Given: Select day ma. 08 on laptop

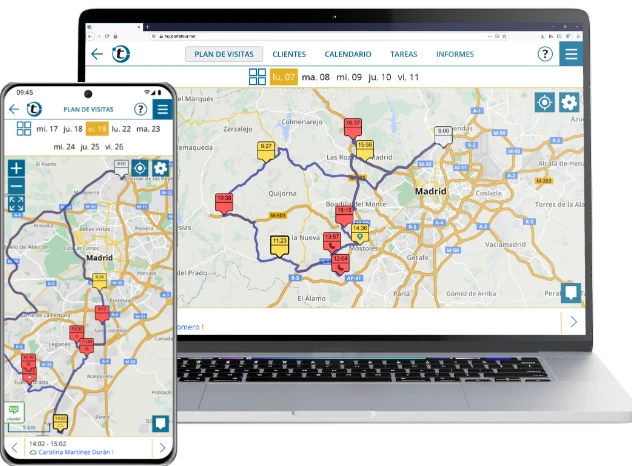Looking at the screenshot, I should tap(316, 77).
